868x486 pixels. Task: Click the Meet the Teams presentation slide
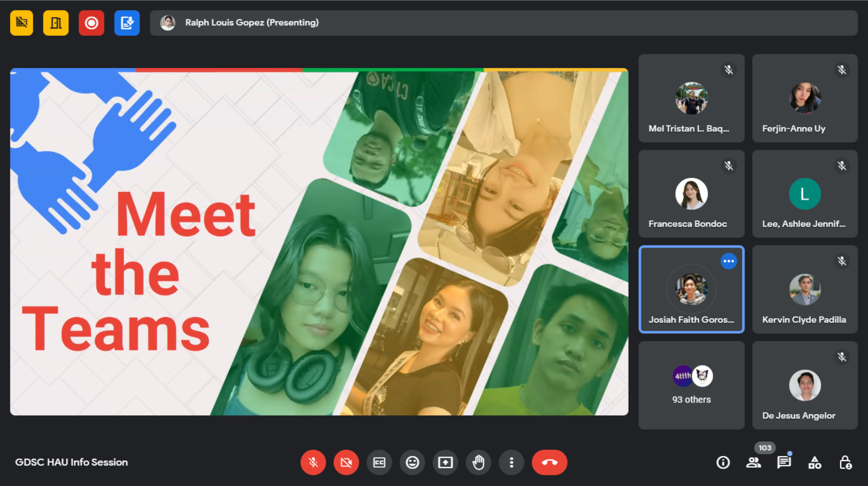pyautogui.click(x=319, y=241)
